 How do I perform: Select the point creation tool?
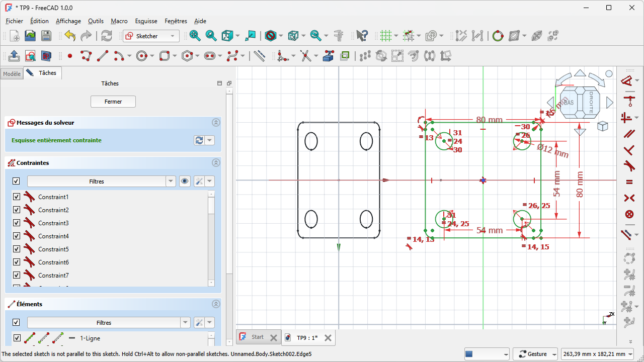pyautogui.click(x=70, y=56)
